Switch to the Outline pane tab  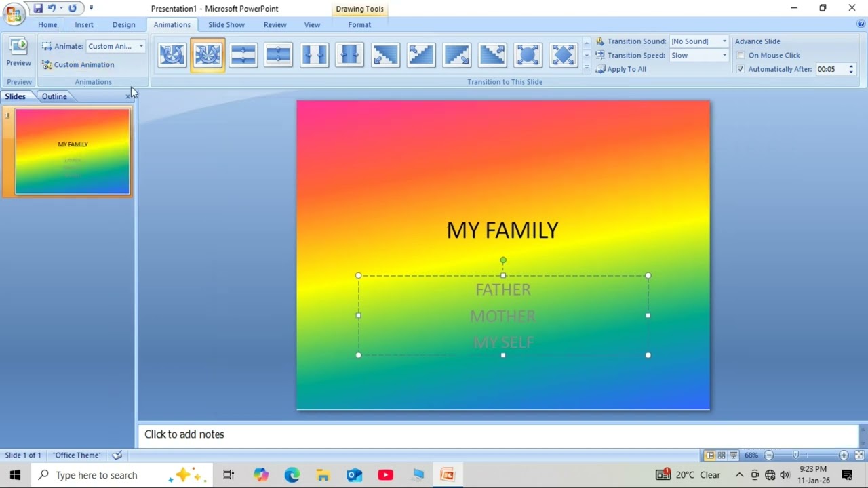click(54, 96)
